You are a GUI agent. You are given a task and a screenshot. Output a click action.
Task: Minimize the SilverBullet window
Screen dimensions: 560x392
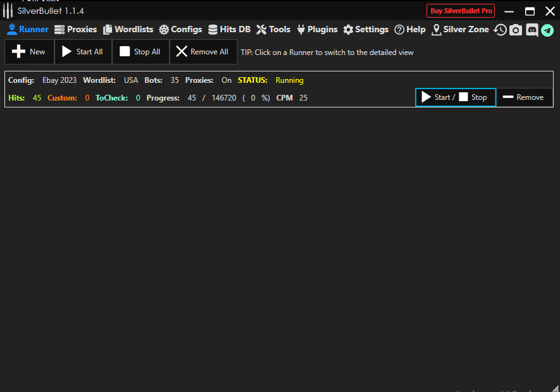(509, 11)
